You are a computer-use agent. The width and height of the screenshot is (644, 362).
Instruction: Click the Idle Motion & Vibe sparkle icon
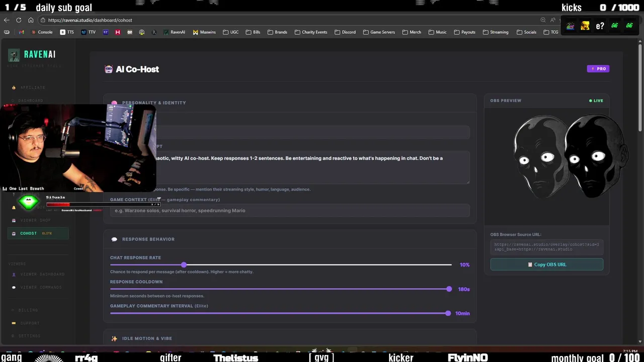click(114, 338)
